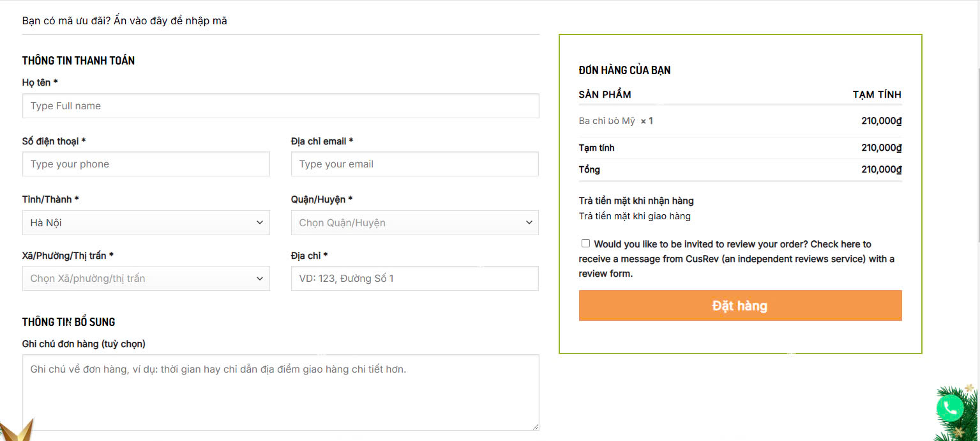Focus the Số điện thoại phone field
This screenshot has width=980, height=441.
coord(146,164)
